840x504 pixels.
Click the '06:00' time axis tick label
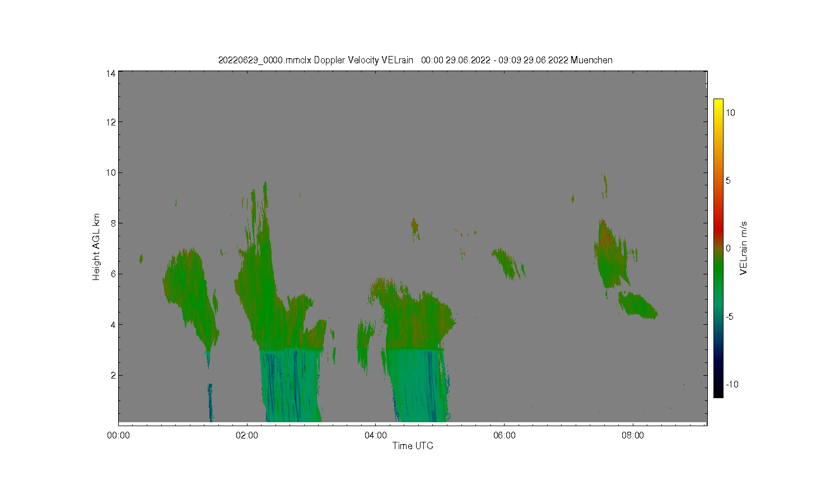(x=504, y=435)
